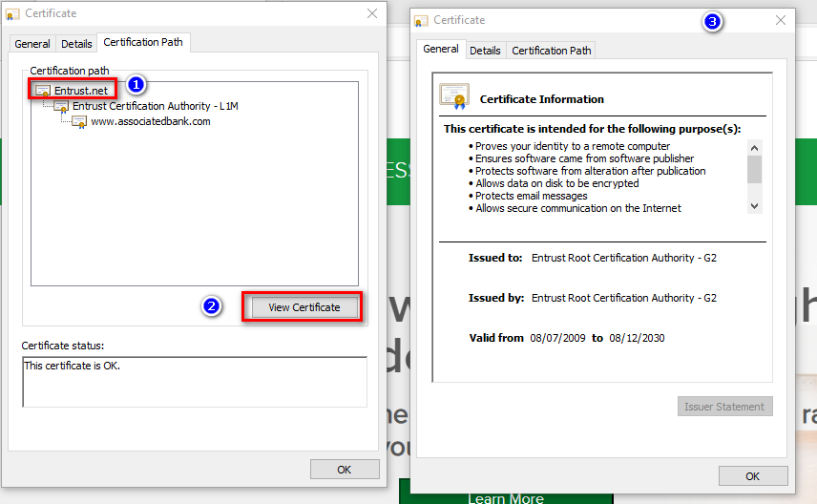The image size is (817, 504).
Task: Select www.associatedbank.com in the path tree
Action: (x=151, y=121)
